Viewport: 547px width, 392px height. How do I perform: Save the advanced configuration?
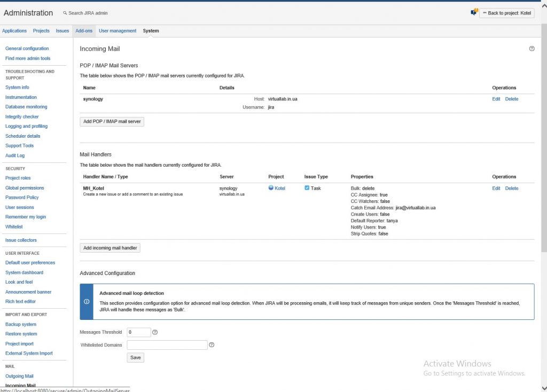point(135,357)
